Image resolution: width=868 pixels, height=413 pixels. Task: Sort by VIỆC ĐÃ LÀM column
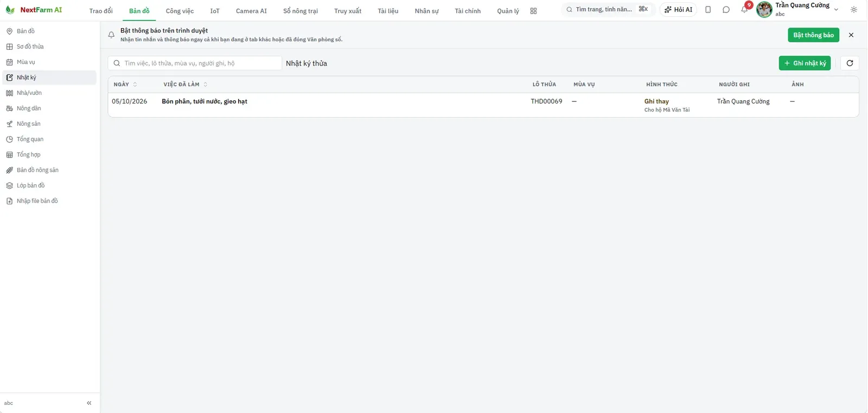tap(185, 85)
